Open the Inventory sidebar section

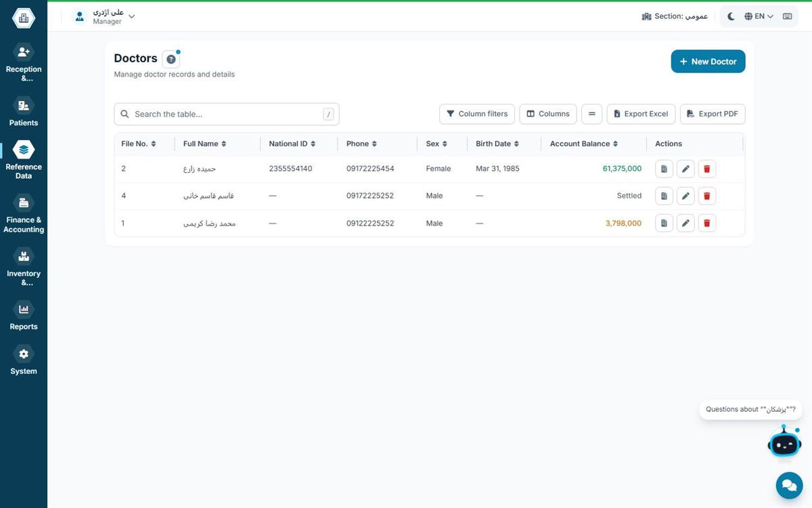tap(24, 268)
